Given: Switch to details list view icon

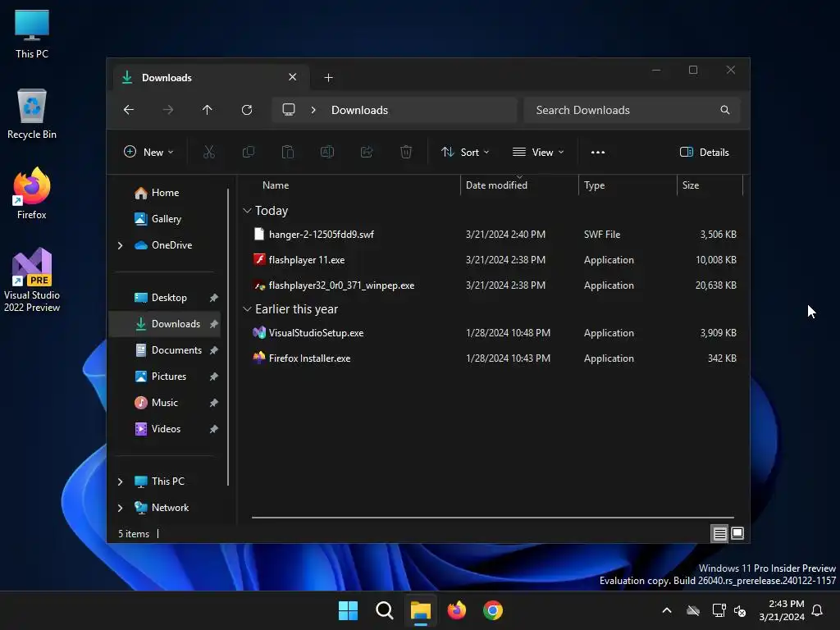Looking at the screenshot, I should pyautogui.click(x=719, y=533).
